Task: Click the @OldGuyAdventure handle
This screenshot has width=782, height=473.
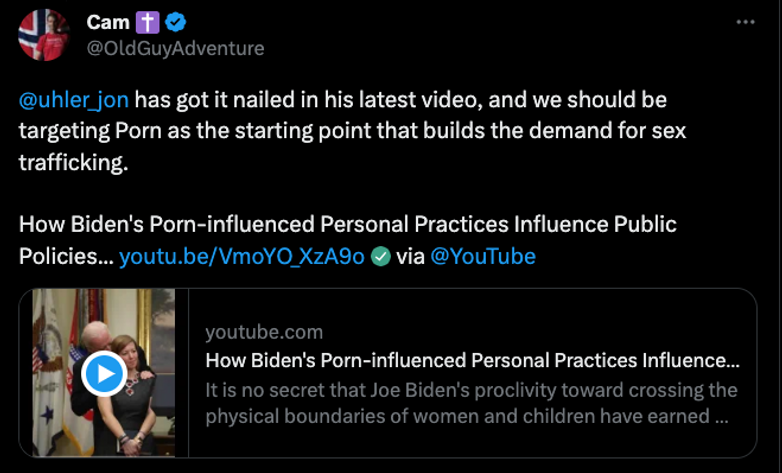Action: [176, 48]
